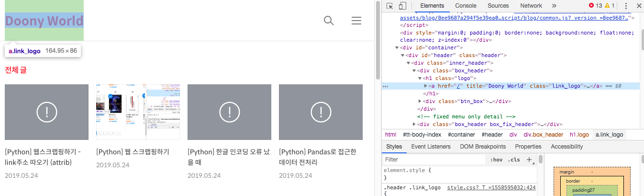
Task: Toggle the device toolbar icon
Action: [402, 6]
